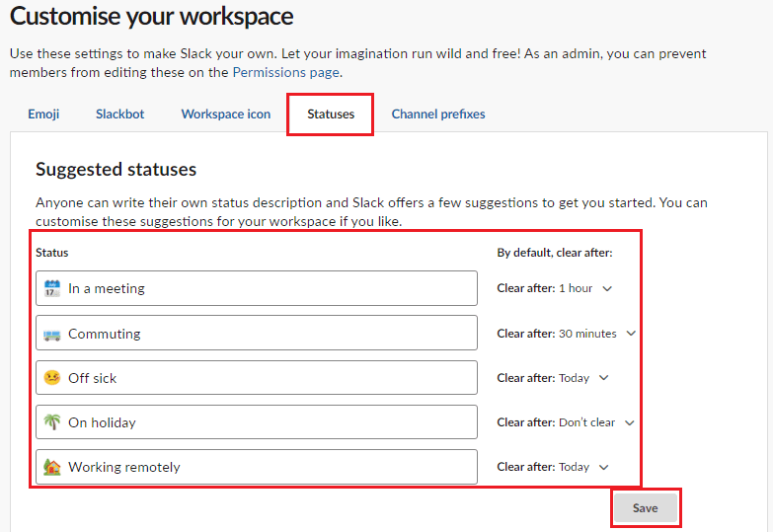Click the In a meeting status field

click(x=267, y=289)
